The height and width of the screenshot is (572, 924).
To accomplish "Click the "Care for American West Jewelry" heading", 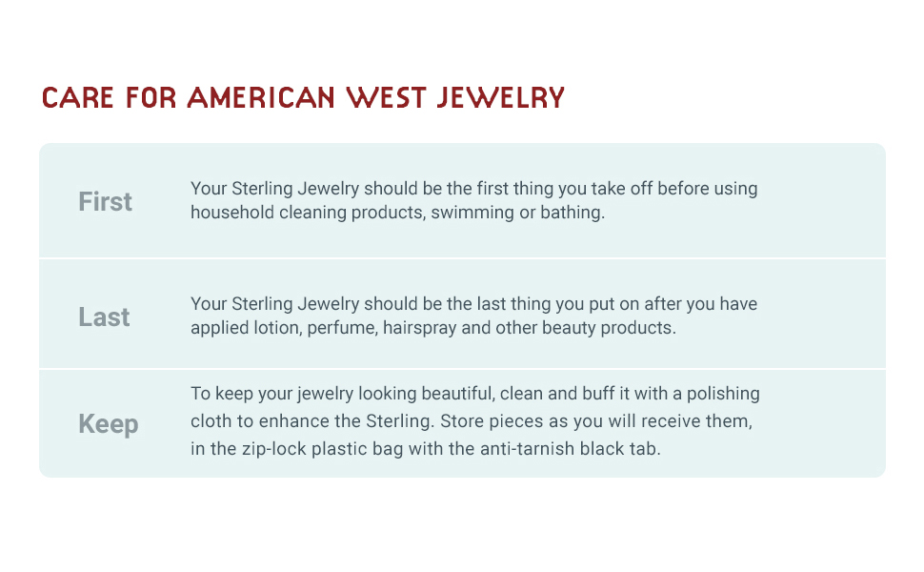I will click(x=303, y=98).
